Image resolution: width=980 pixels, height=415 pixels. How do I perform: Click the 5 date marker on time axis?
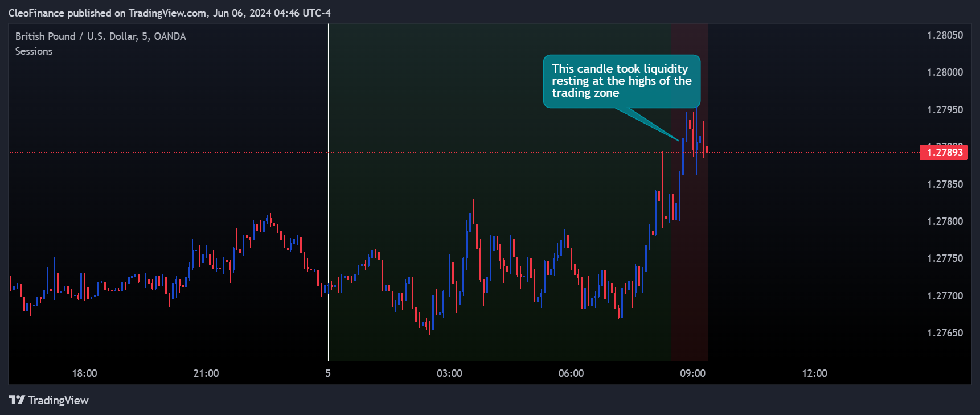coord(328,373)
